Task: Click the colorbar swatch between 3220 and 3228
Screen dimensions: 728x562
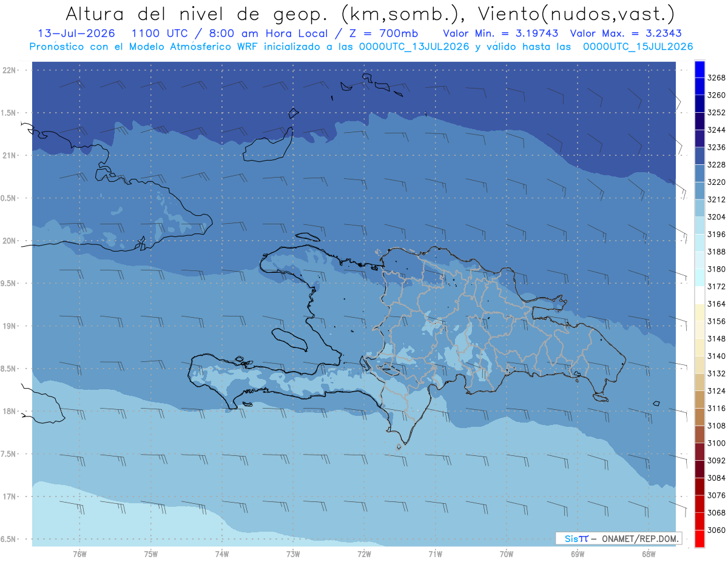Action: pos(699,173)
